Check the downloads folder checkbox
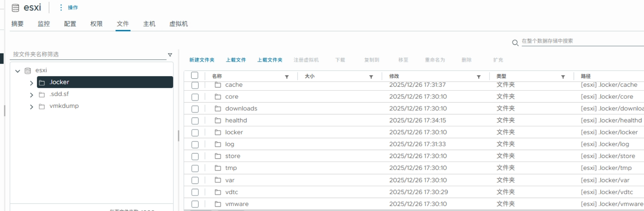This screenshot has height=211, width=644. 195,109
